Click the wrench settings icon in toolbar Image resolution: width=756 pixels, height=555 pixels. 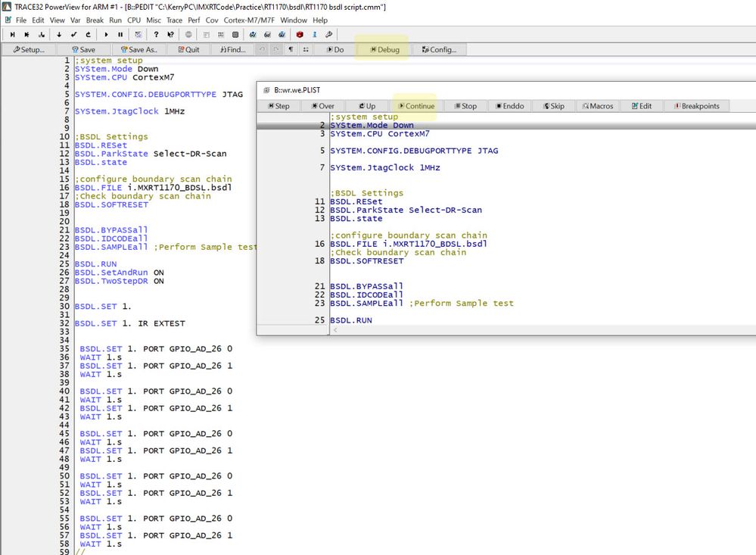pyautogui.click(x=329, y=35)
